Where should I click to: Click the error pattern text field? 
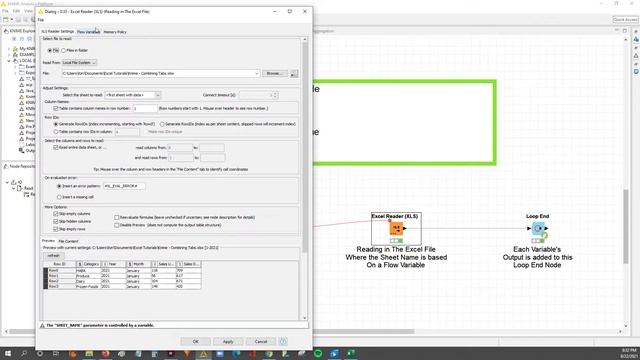click(x=124, y=186)
